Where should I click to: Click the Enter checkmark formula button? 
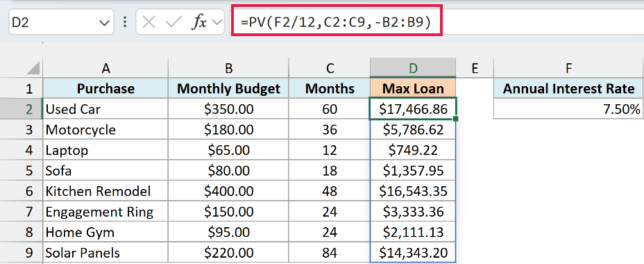point(173,22)
